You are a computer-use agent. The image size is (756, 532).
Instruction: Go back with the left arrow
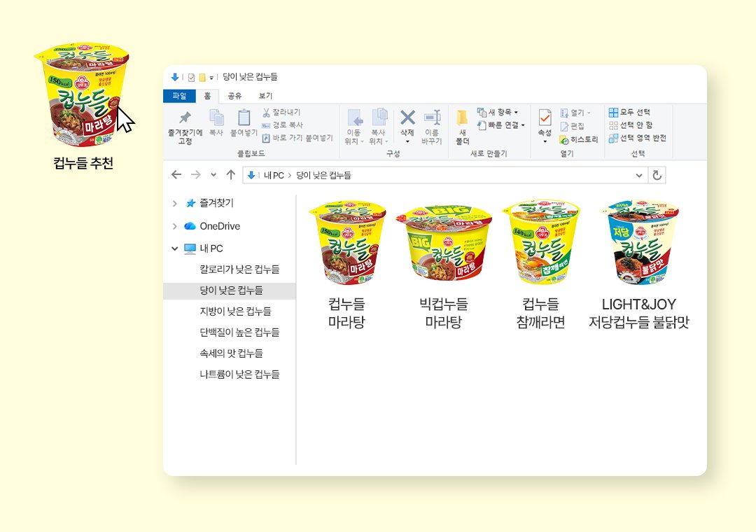coord(176,174)
